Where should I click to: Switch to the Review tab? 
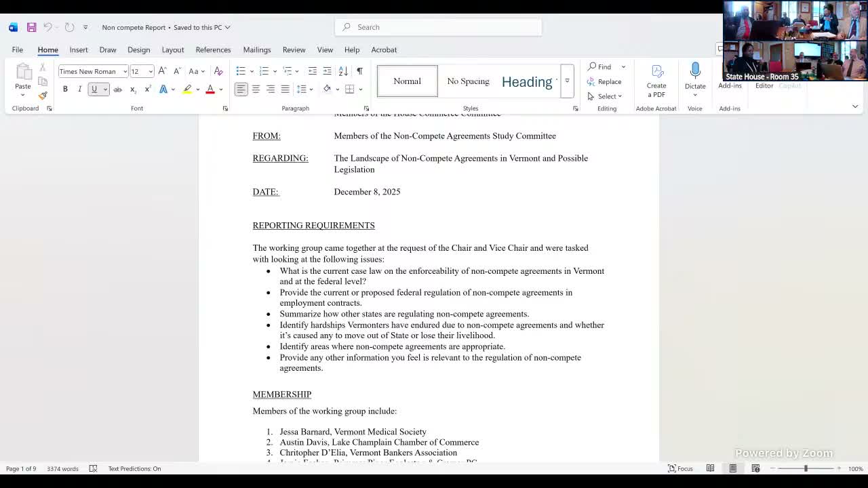point(294,49)
